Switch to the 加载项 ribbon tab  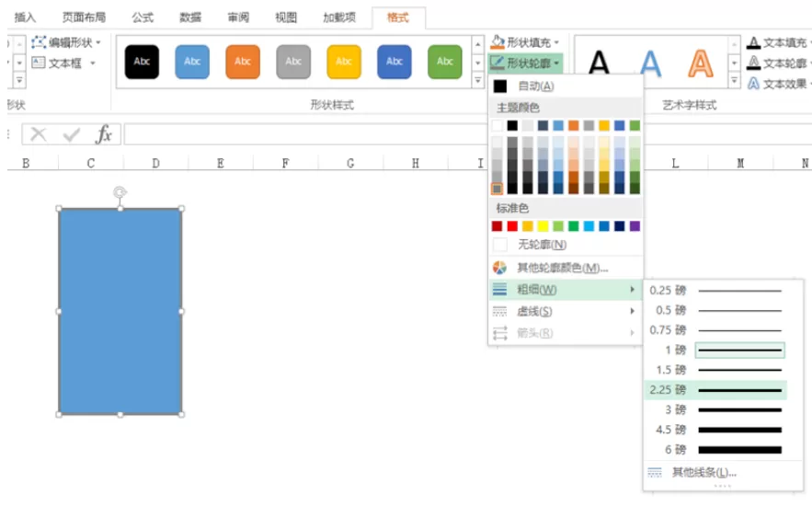pos(339,17)
